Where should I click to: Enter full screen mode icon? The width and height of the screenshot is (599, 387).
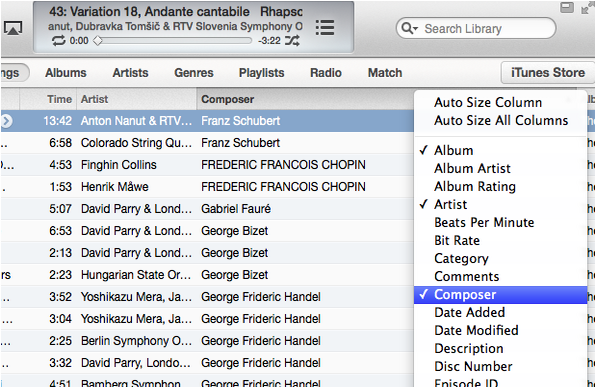point(587,7)
